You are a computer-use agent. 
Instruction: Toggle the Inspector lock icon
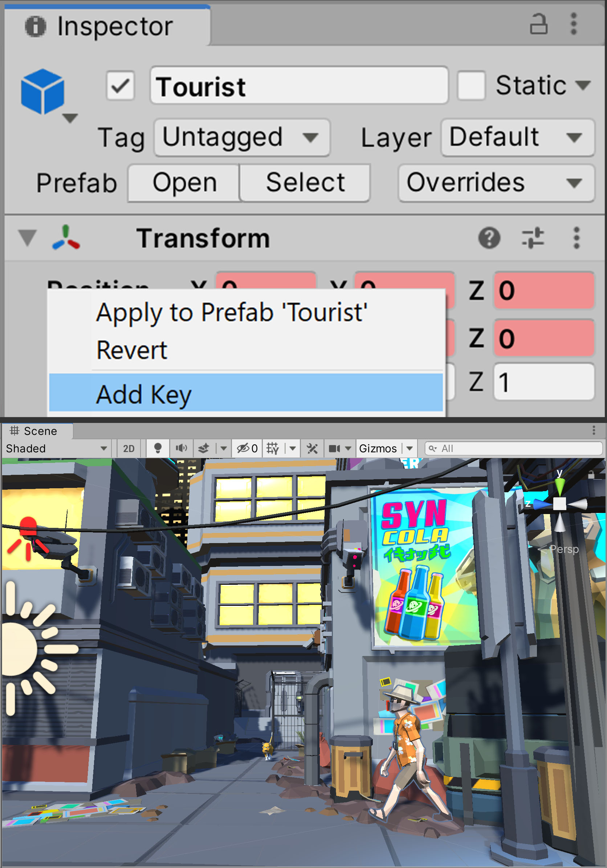coord(539,24)
